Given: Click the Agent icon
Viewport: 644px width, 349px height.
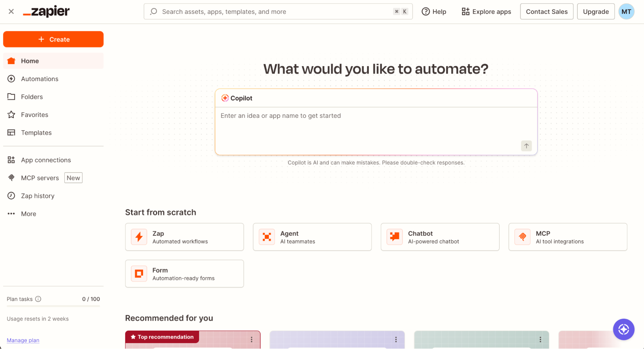Looking at the screenshot, I should click(x=267, y=237).
